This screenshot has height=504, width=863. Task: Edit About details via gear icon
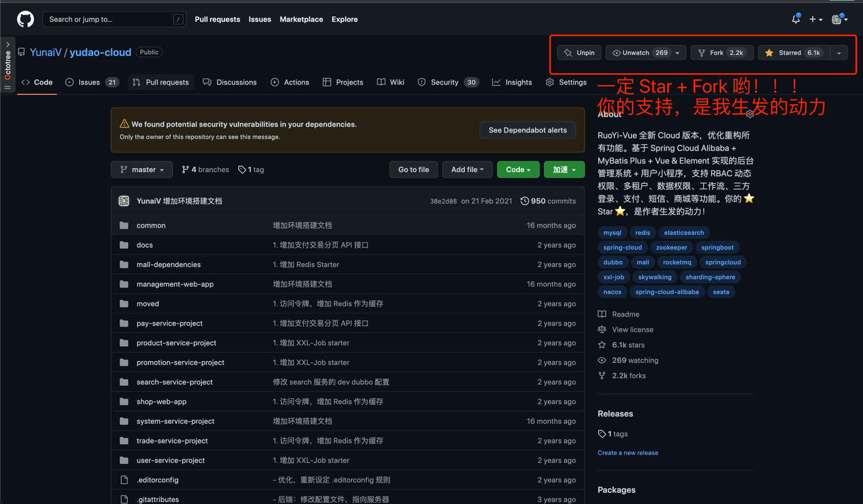750,114
